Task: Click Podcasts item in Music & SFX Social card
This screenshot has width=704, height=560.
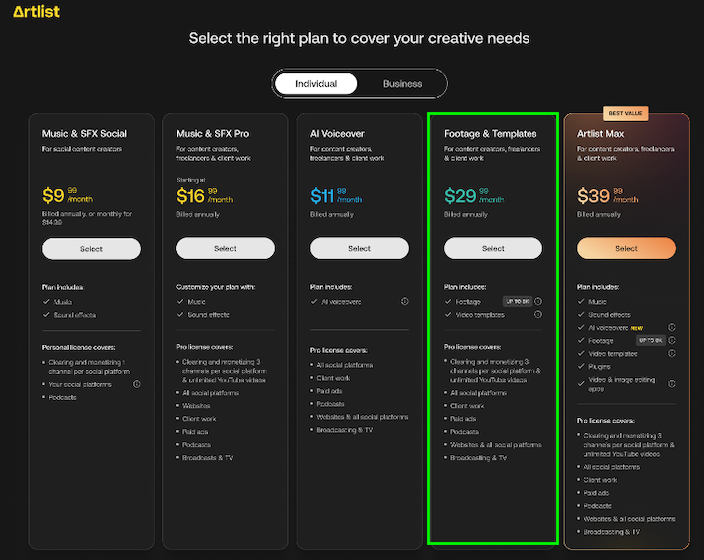Action: 62,397
